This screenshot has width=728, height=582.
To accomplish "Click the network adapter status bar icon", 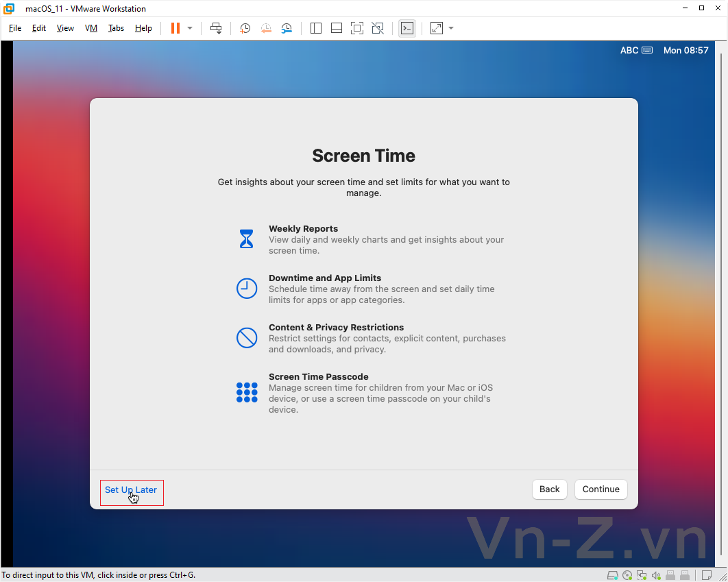I will click(x=641, y=576).
